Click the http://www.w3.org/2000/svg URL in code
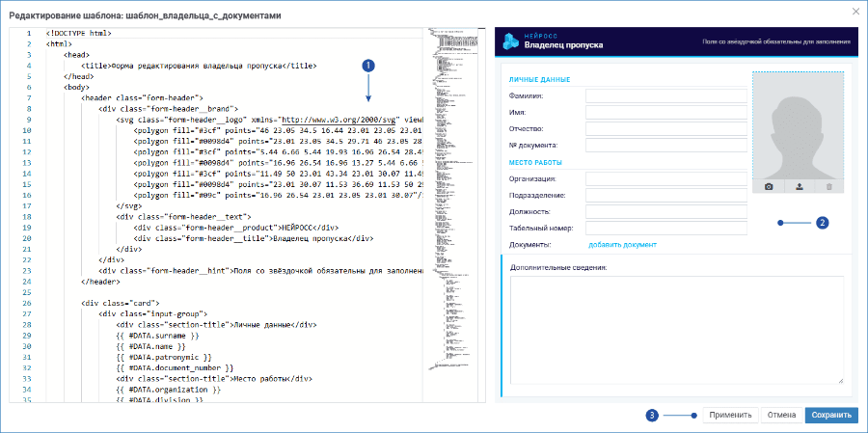Viewport: 868px width, 433px height. pos(338,120)
